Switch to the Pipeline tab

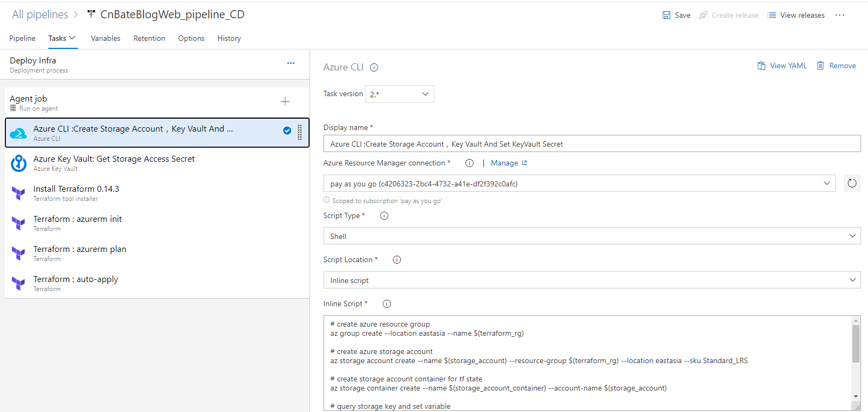pyautogui.click(x=22, y=38)
